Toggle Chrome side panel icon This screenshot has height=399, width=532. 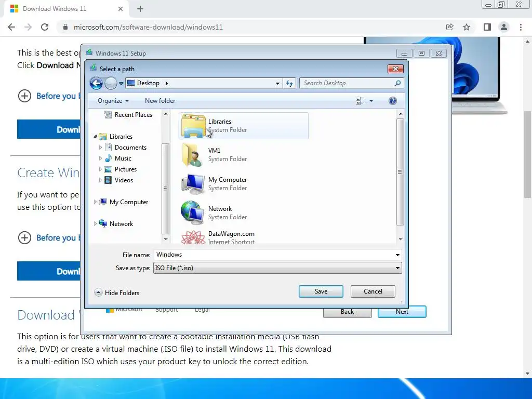[487, 27]
